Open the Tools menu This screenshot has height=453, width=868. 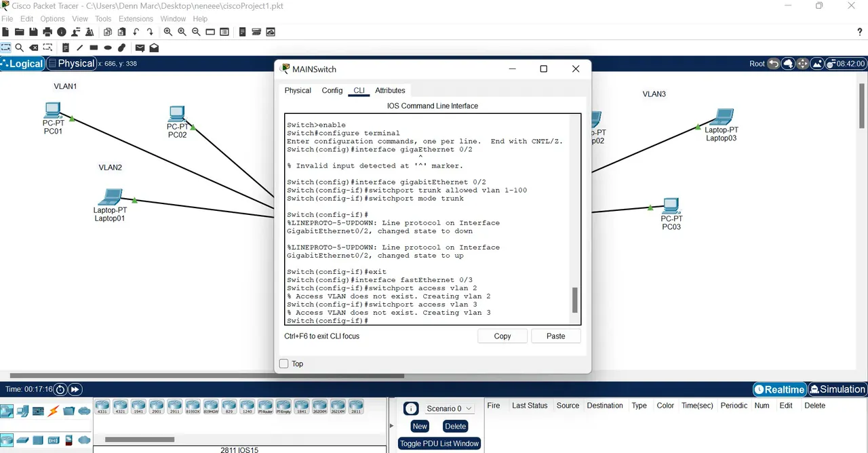(103, 19)
